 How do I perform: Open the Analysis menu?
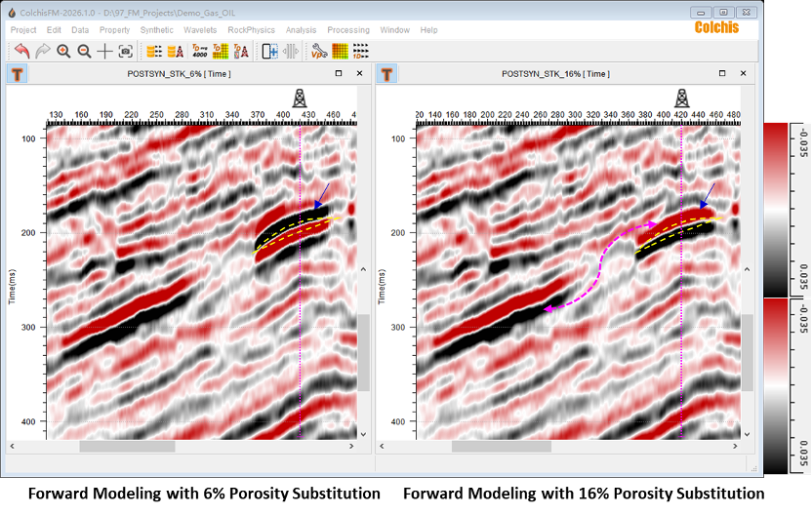[301, 30]
